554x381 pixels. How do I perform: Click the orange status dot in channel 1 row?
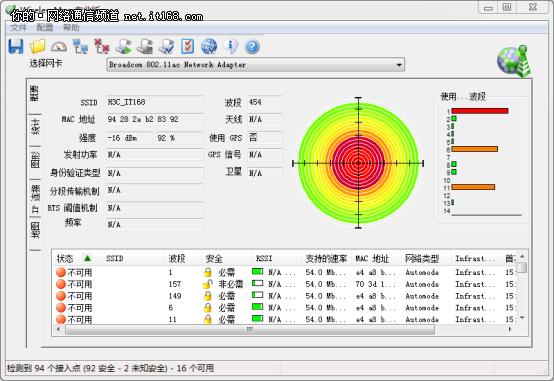61,272
